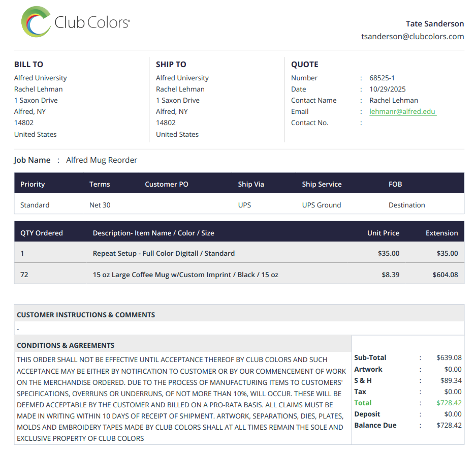Screen dimensions: 476x449
Task: Click the green Total amount $728.42
Action: click(449, 403)
